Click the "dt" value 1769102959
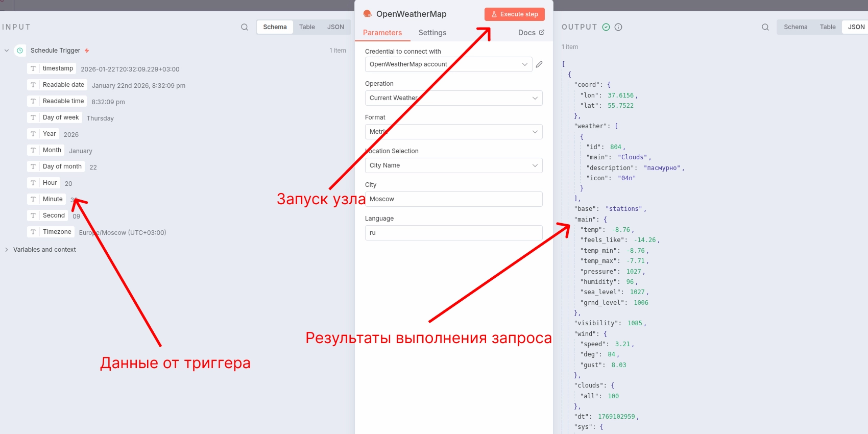Image resolution: width=868 pixels, height=434 pixels. tap(617, 417)
